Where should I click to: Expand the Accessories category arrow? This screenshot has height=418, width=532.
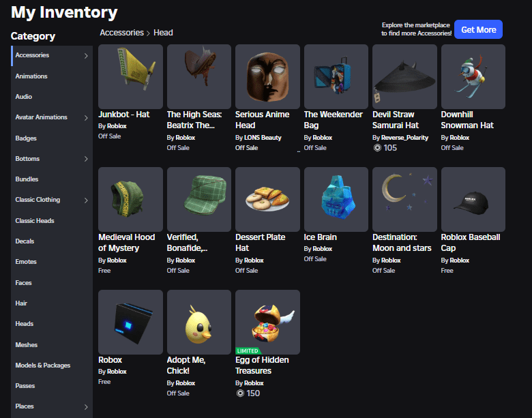(x=86, y=56)
